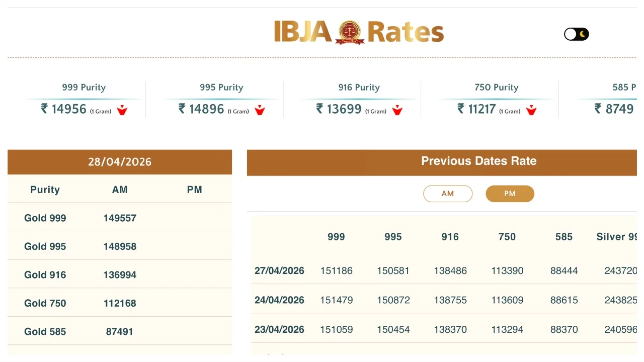Image resolution: width=644 pixels, height=362 pixels.
Task: Click the IBJA Rates logo
Action: (359, 32)
